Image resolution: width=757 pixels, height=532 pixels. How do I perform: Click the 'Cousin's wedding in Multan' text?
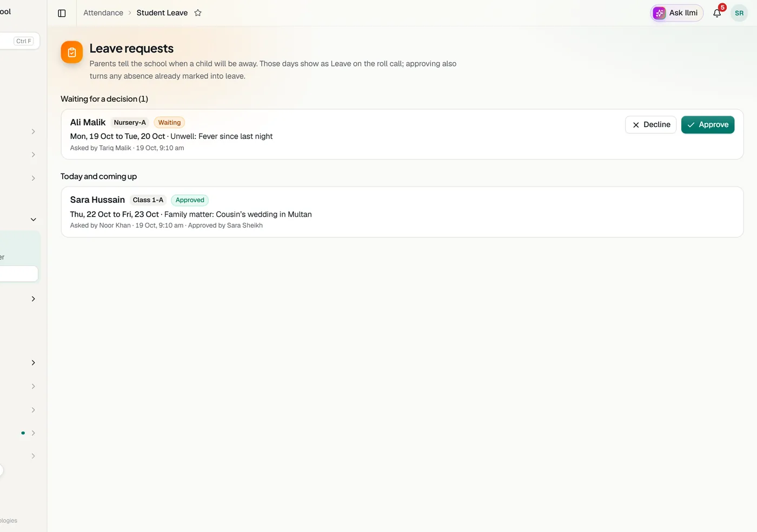[264, 214]
